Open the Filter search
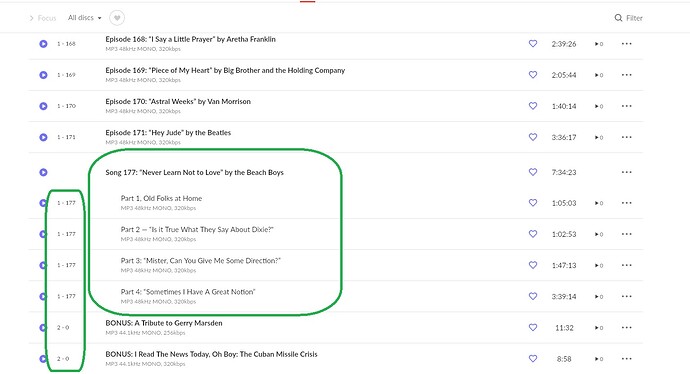The height and width of the screenshot is (374, 690). pyautogui.click(x=628, y=18)
